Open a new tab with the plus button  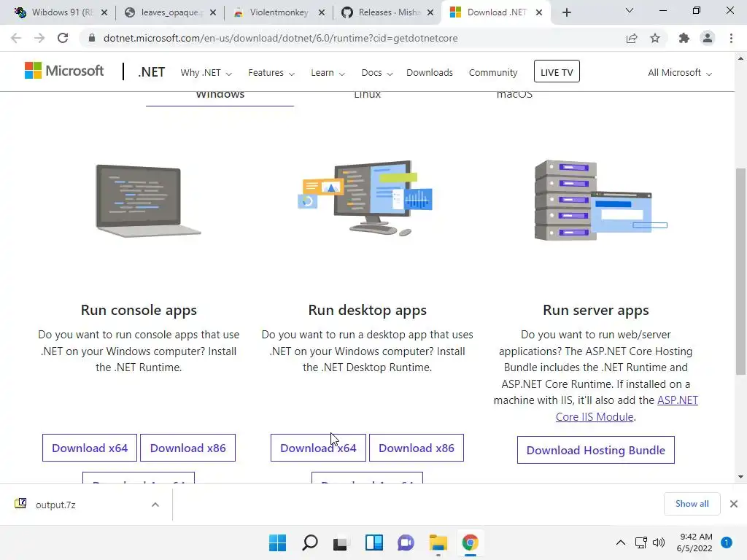click(566, 12)
